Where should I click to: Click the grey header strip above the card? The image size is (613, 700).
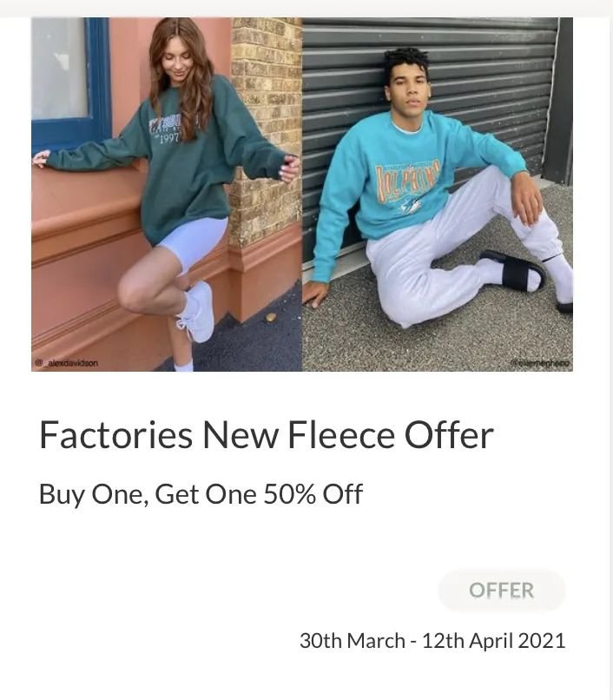click(x=306, y=9)
